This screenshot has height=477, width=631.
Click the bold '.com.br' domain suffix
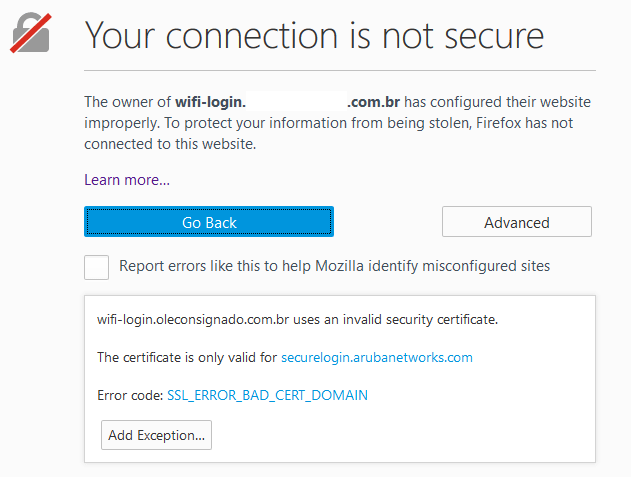(x=374, y=102)
